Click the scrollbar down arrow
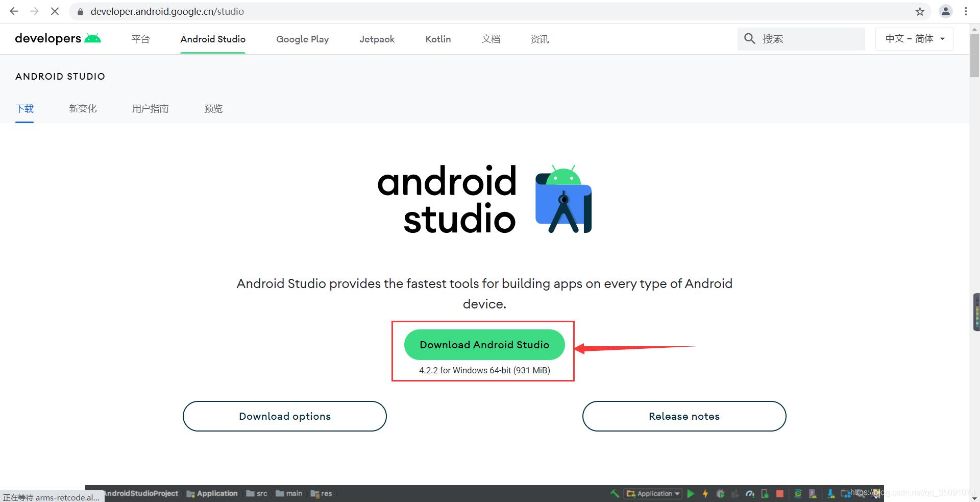This screenshot has height=502, width=980. coord(974,497)
